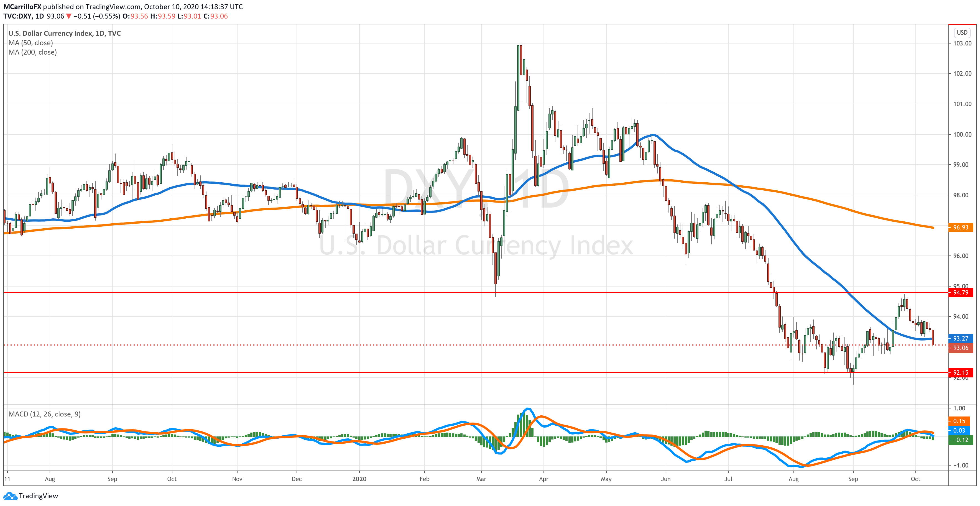Click the TradingView brand text link
Screen dimensions: 980x506
point(39,496)
